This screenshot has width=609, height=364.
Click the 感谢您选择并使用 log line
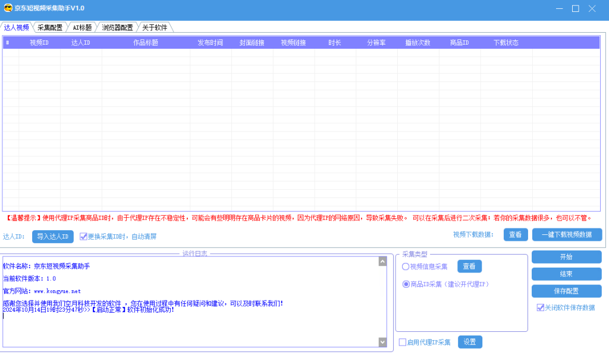pyautogui.click(x=143, y=303)
